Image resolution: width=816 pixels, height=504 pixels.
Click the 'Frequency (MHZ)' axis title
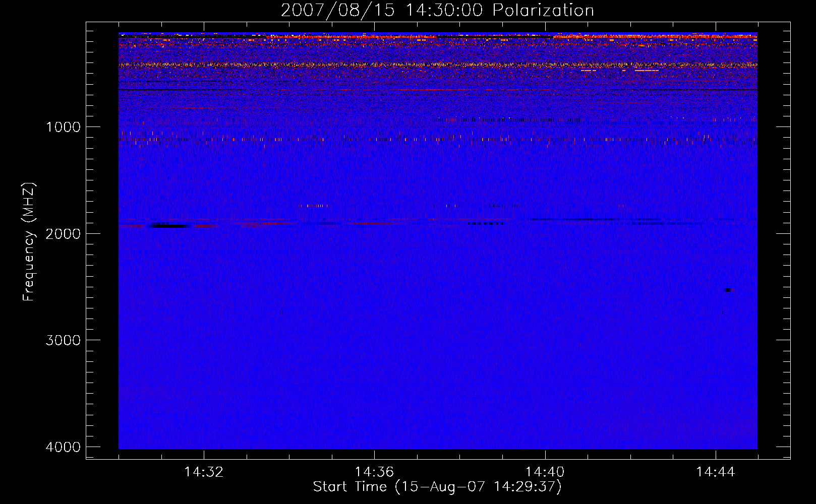tap(29, 242)
